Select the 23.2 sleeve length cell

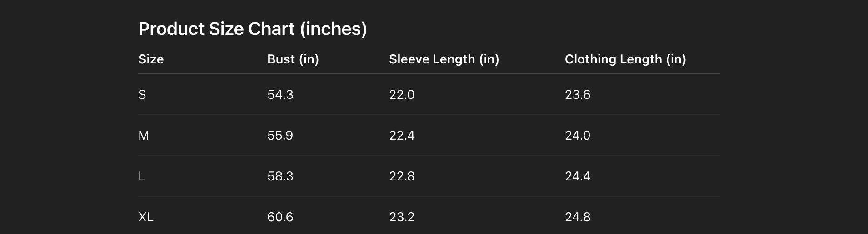click(x=402, y=217)
